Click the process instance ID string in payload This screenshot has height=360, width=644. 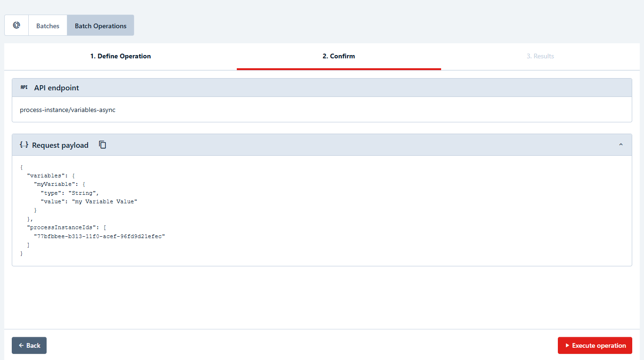tap(99, 236)
